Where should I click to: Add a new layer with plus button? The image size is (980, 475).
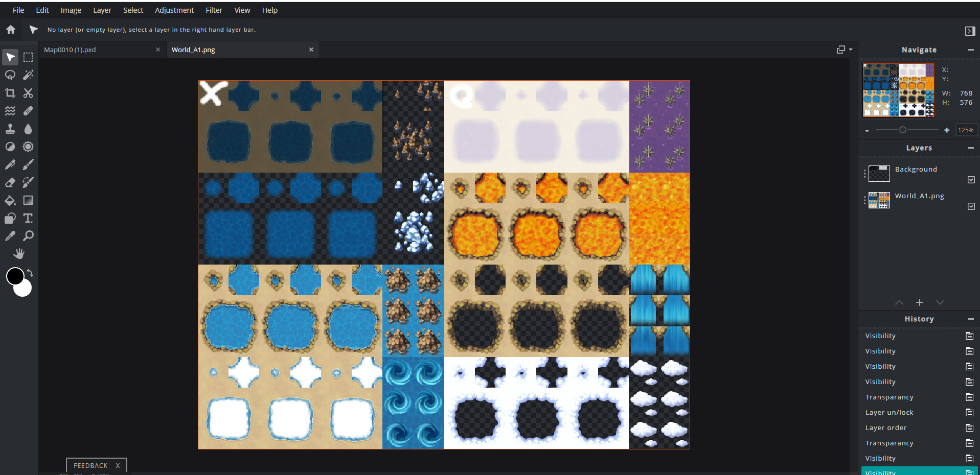[x=920, y=302]
